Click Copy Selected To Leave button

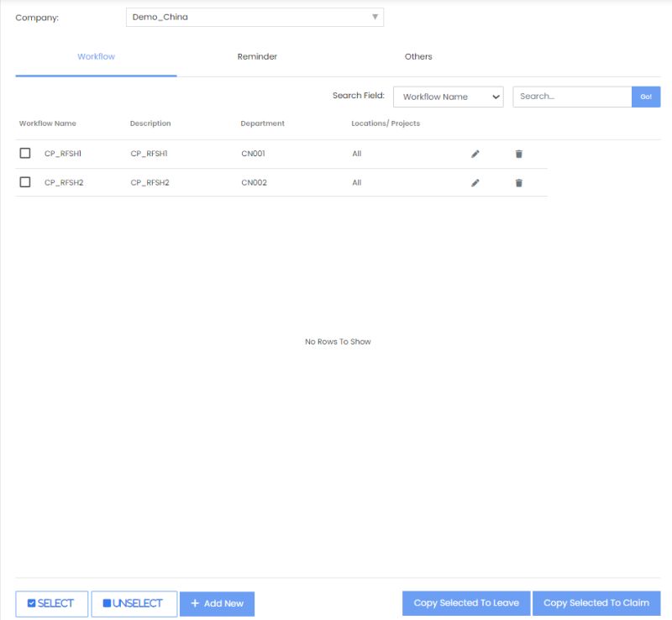[466, 603]
